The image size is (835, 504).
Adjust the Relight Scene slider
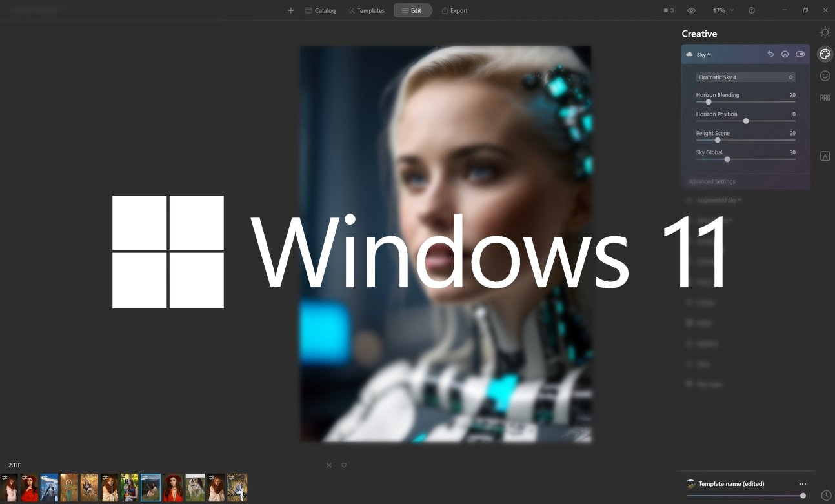[x=745, y=140]
